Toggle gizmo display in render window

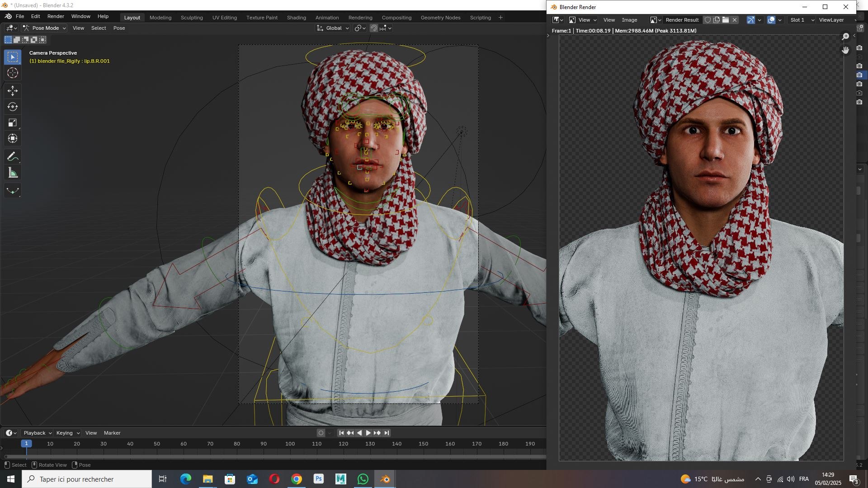(x=751, y=20)
